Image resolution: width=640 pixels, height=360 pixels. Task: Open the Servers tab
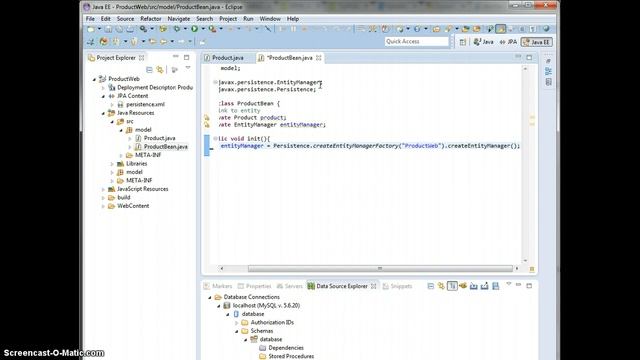[x=289, y=286]
